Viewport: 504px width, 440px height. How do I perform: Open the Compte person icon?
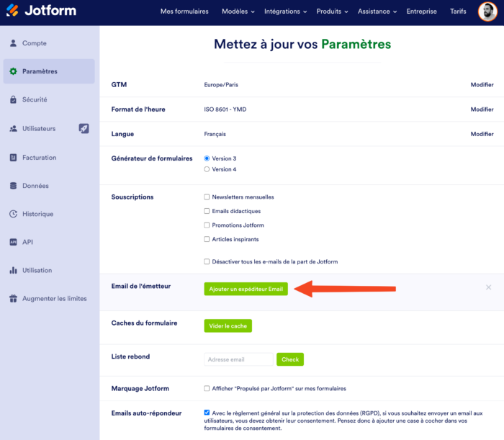coord(13,43)
